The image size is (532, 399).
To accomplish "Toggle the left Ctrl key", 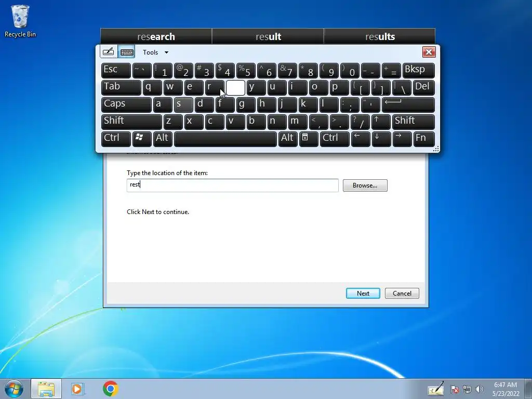I will pos(116,139).
